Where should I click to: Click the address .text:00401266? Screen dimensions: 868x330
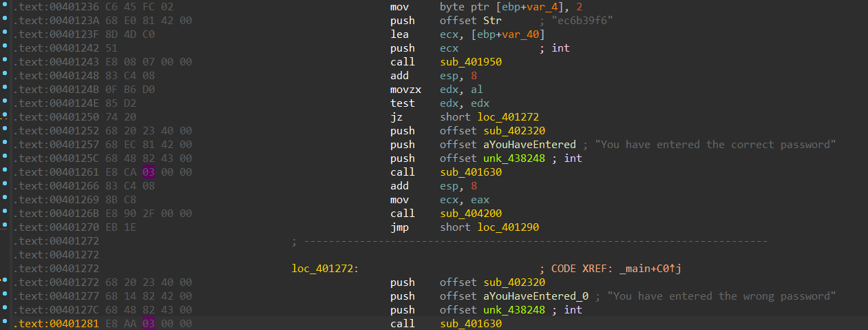point(57,186)
